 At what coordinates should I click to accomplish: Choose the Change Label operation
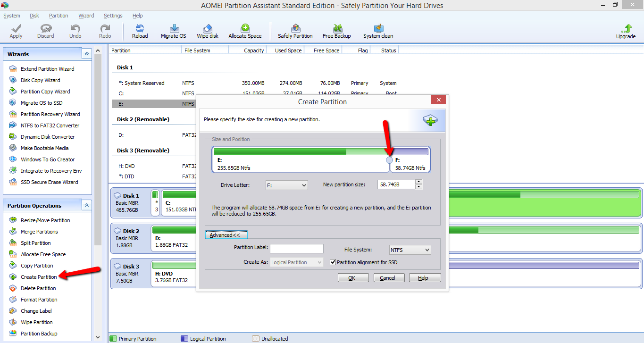click(x=36, y=311)
